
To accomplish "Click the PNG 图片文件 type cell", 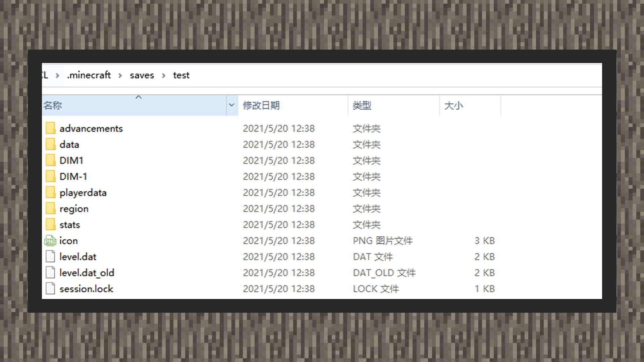I will pyautogui.click(x=383, y=241).
